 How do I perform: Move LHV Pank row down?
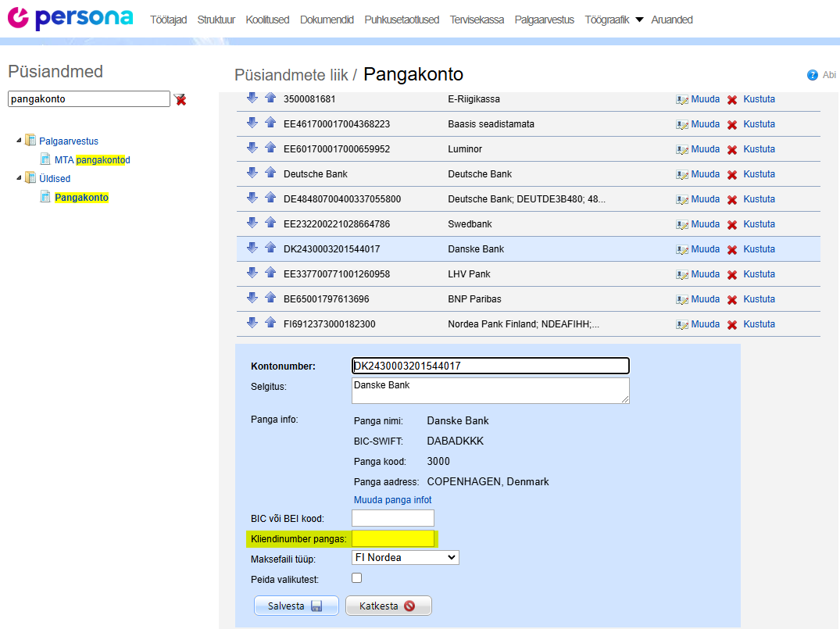pyautogui.click(x=252, y=273)
